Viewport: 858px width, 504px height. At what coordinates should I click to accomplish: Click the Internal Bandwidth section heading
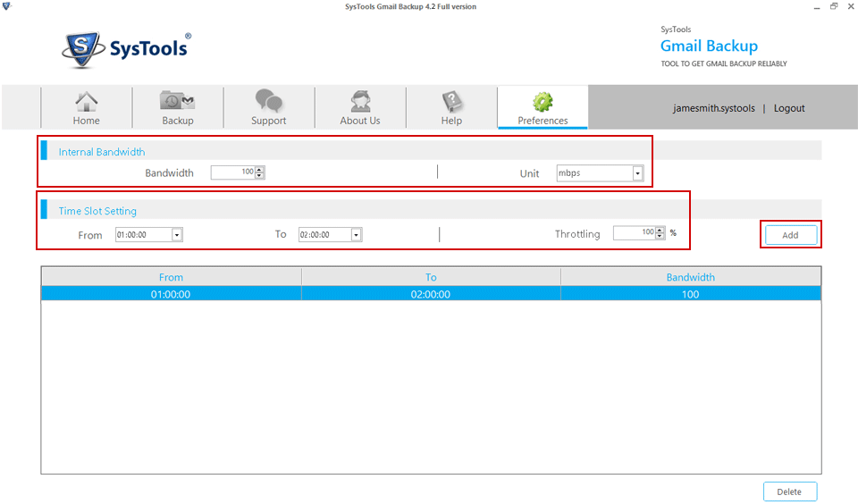click(102, 152)
